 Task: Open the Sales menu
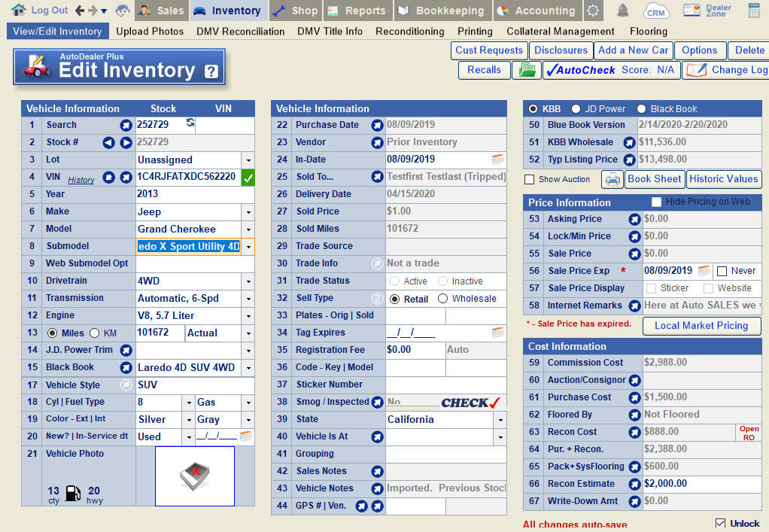pos(161,11)
